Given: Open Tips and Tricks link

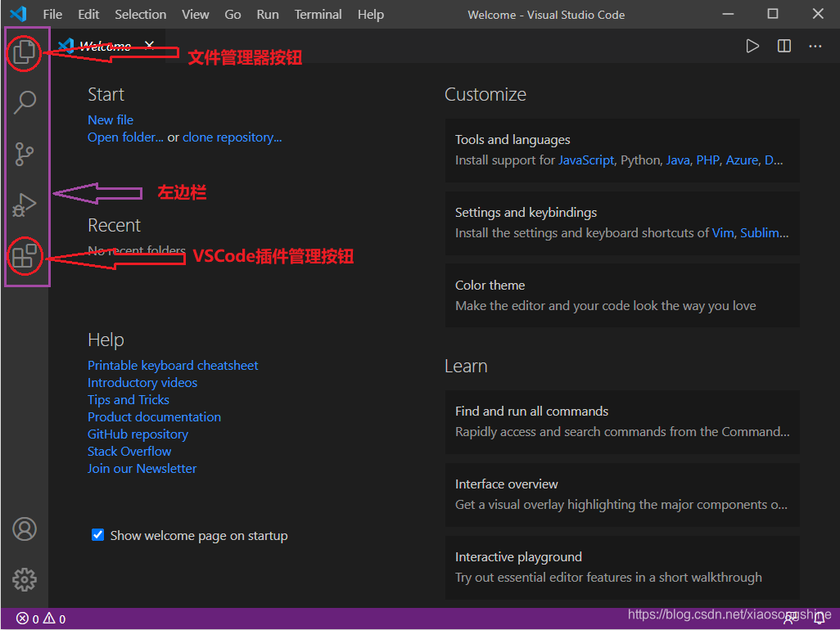Looking at the screenshot, I should point(129,400).
